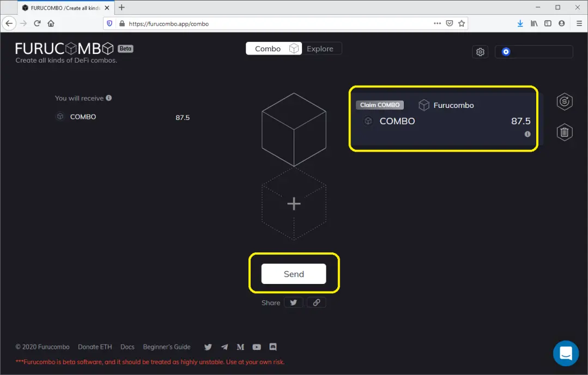Close the FURUCOMBO browser tab
Viewport: 588px width, 375px height.
(x=107, y=8)
